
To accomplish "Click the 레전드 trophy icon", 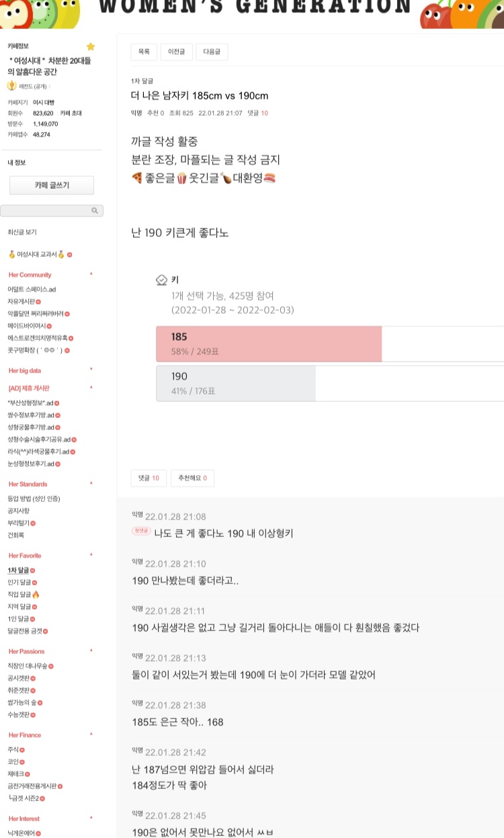I will [11, 86].
